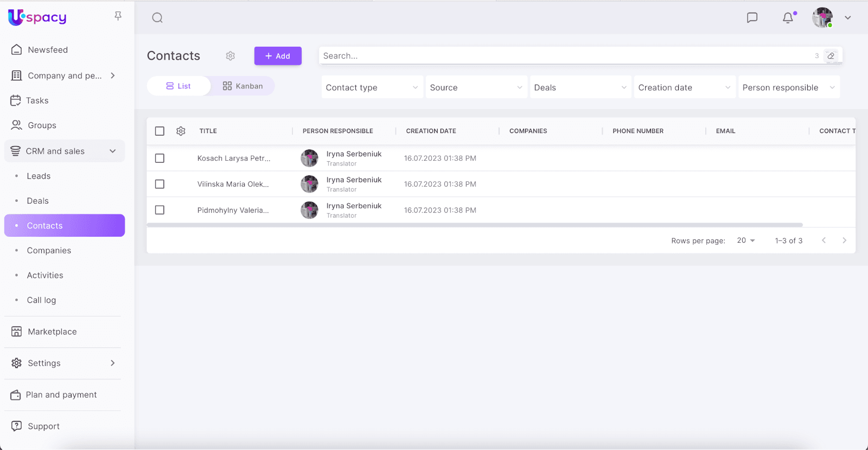Check the box for Kosach Larysa

pyautogui.click(x=159, y=159)
